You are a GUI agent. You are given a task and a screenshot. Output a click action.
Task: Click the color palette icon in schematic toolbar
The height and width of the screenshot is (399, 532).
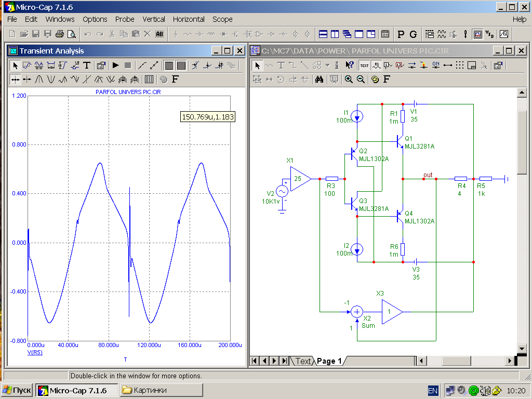[375, 79]
